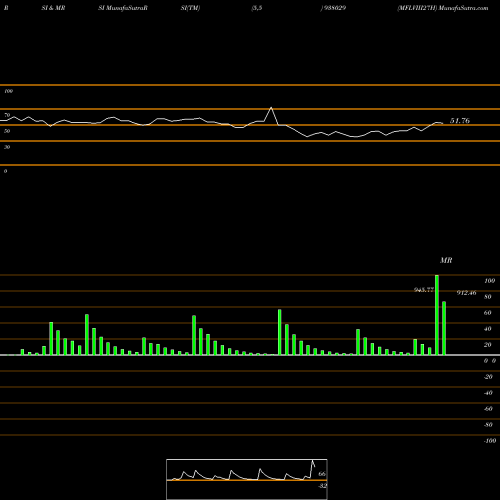
Task: Click the MR indicator label
Action: 446,260
